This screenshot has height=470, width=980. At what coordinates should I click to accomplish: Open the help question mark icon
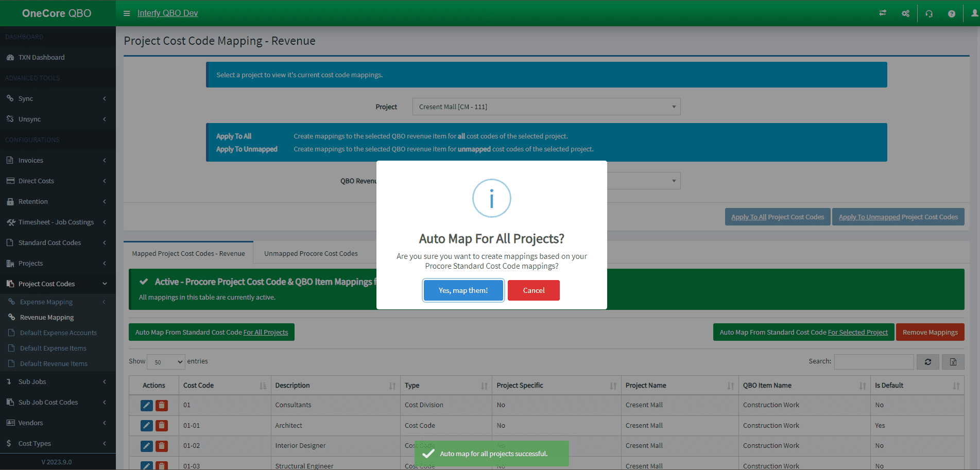951,13
